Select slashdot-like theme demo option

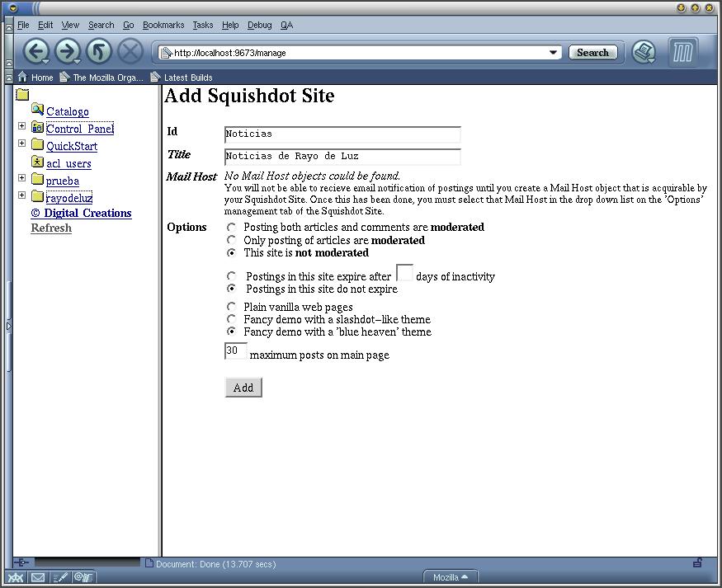(x=232, y=319)
